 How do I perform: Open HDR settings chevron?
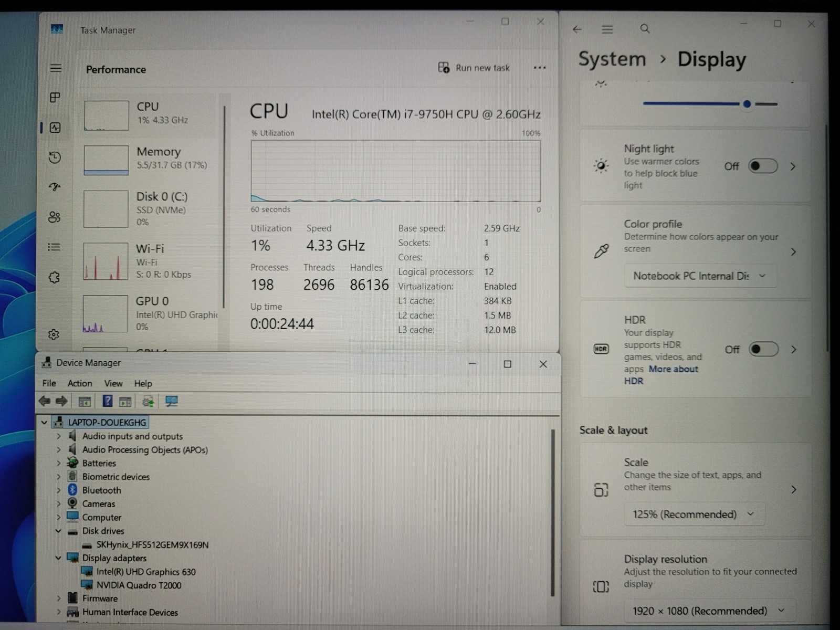tap(794, 349)
